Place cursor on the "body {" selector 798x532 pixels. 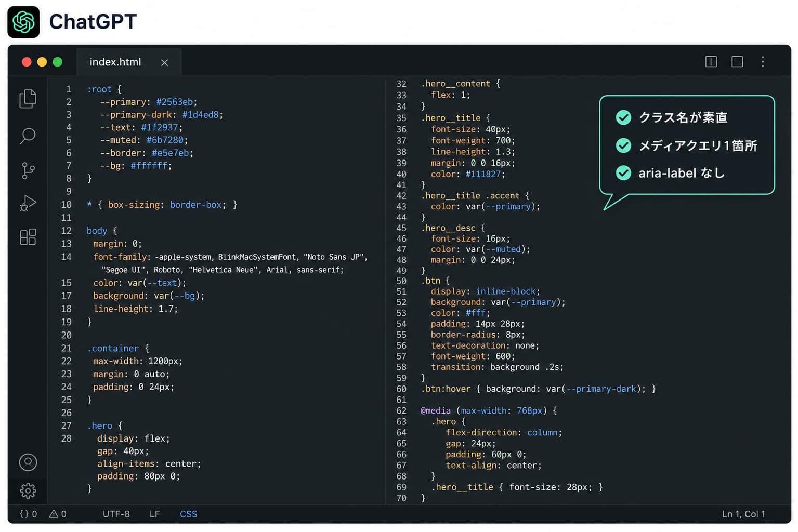[x=102, y=231]
